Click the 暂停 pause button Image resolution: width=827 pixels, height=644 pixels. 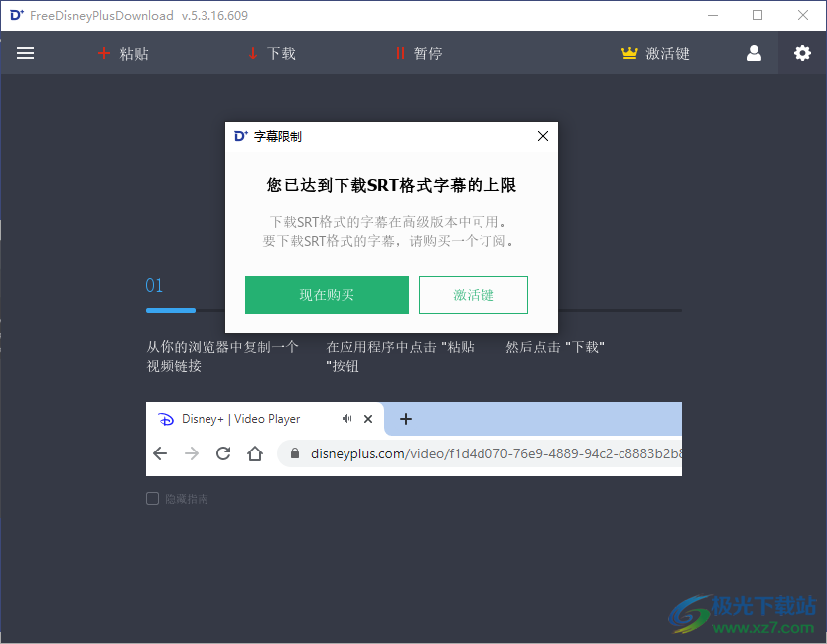[419, 53]
